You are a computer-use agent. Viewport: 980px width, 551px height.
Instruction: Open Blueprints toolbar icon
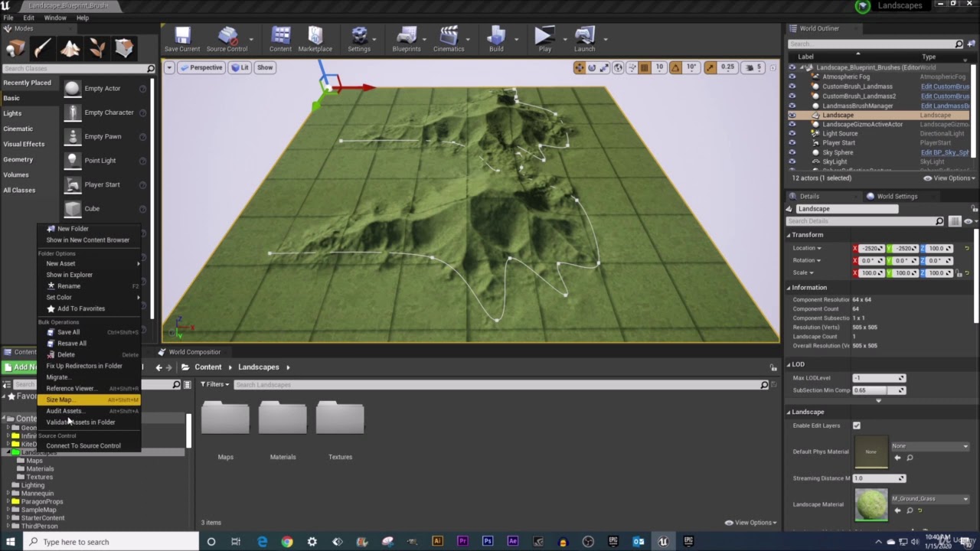coord(407,35)
